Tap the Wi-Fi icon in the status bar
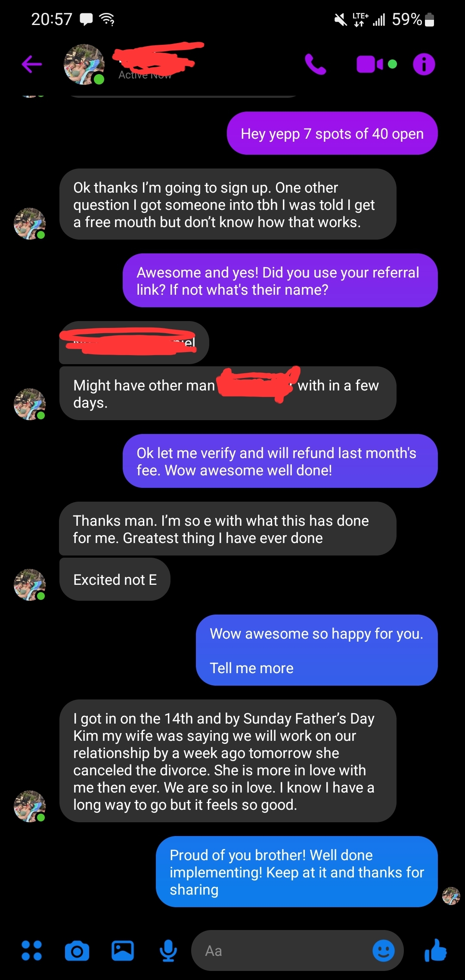The image size is (465, 980). tap(107, 19)
